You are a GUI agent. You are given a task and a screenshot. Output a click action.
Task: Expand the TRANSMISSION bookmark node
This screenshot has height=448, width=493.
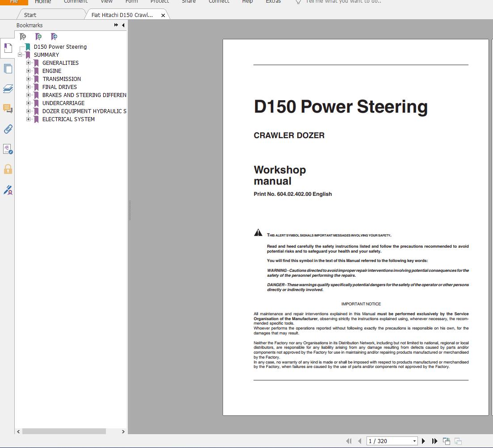pos(28,79)
